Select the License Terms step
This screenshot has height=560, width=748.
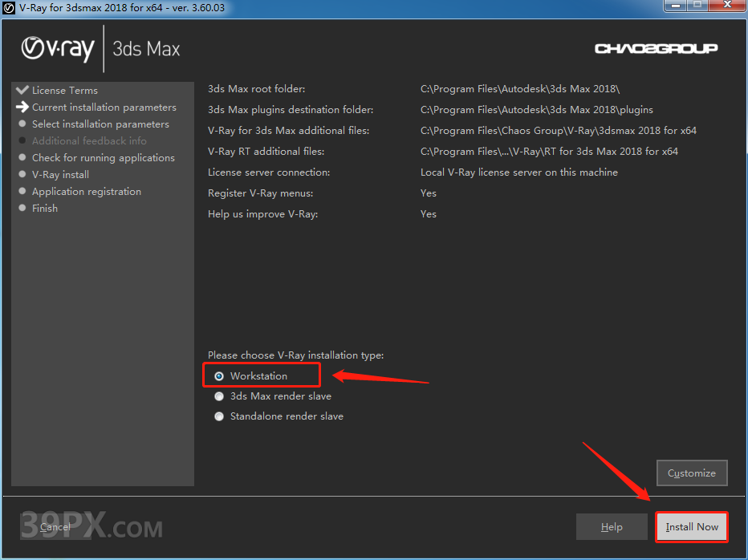point(64,91)
